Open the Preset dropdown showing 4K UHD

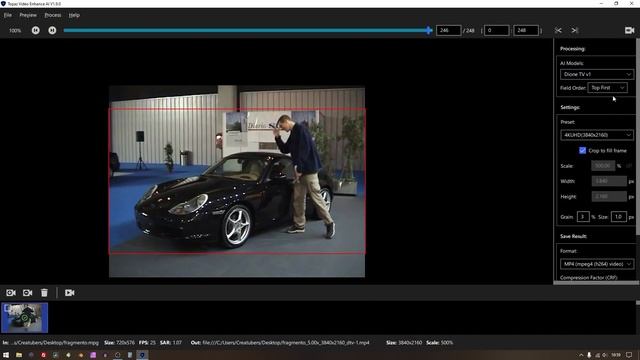tap(597, 135)
